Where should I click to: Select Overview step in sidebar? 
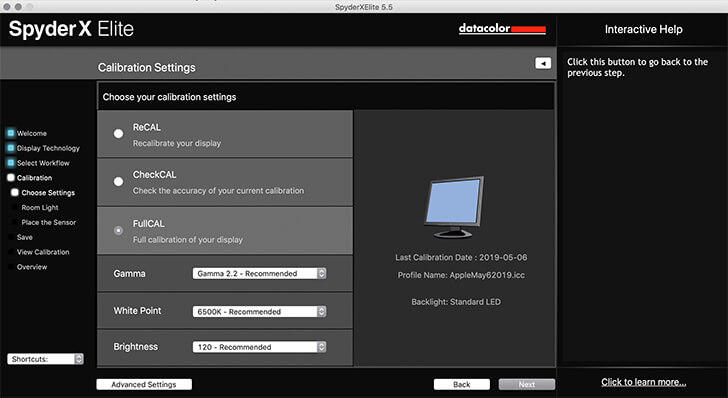pyautogui.click(x=32, y=267)
